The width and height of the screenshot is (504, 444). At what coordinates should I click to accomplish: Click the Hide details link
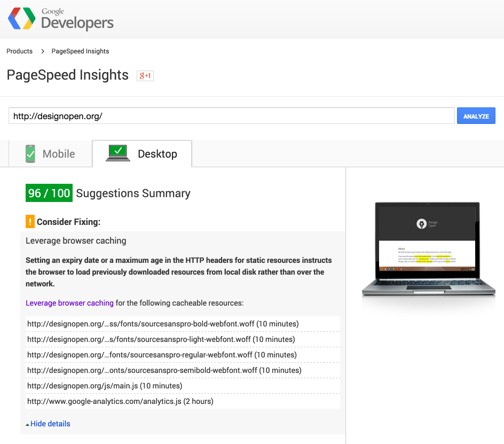coord(50,424)
